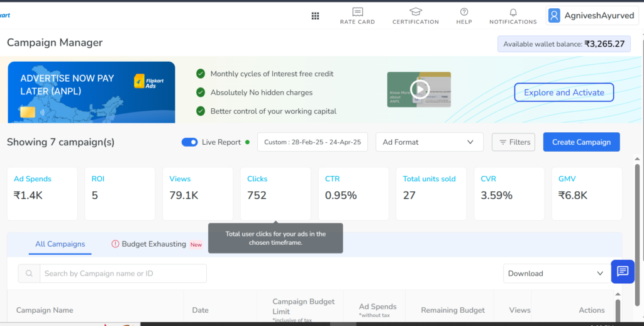Click the Create Campaign button
The width and height of the screenshot is (644, 326).
coord(581,142)
